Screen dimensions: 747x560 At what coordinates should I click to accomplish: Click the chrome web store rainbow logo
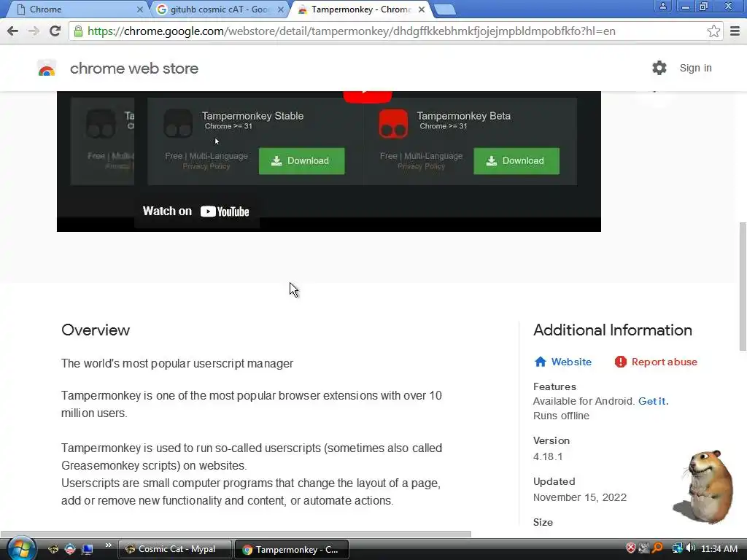coord(47,68)
